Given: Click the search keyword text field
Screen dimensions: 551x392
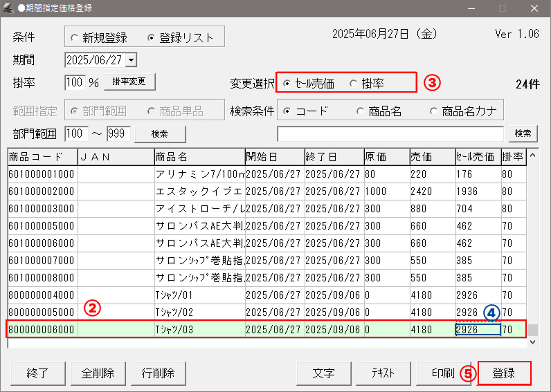Looking at the screenshot, I should click(390, 133).
